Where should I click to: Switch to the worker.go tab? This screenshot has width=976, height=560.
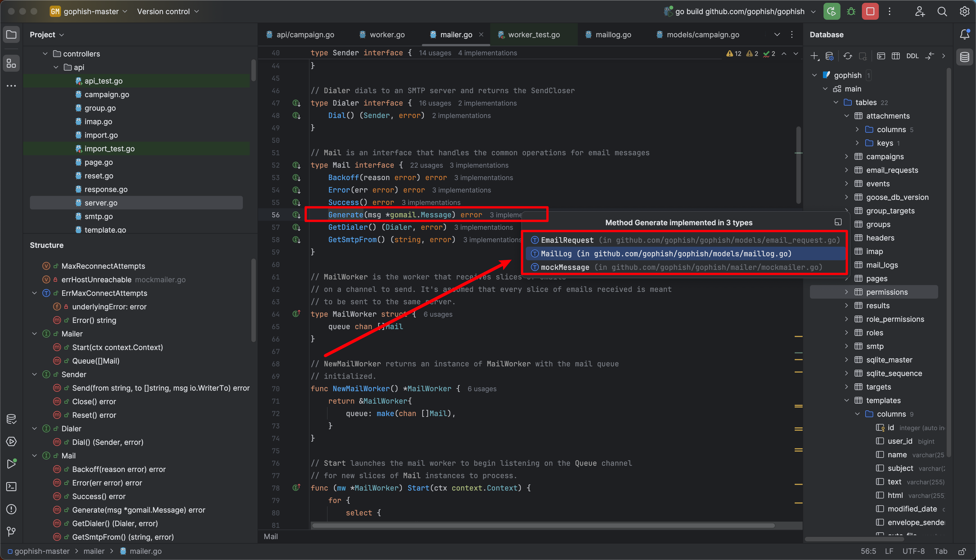[x=382, y=35]
